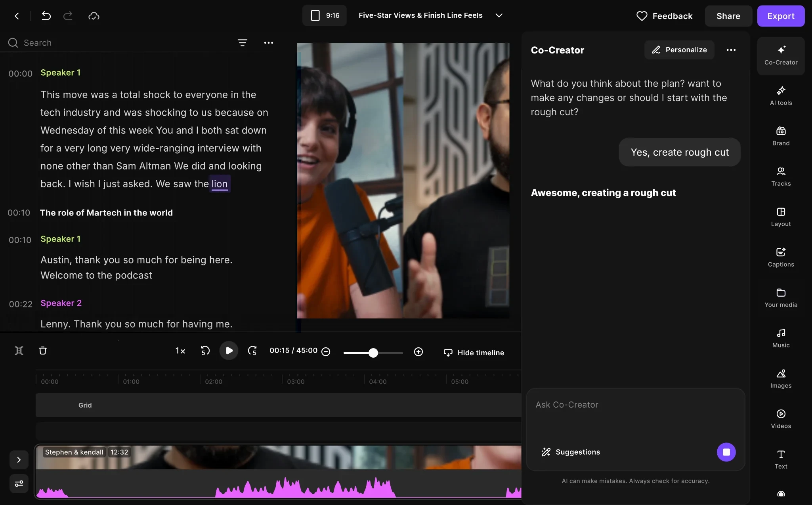Open project title dropdown chevron
Viewport: 812px width, 505px height.
coord(499,15)
